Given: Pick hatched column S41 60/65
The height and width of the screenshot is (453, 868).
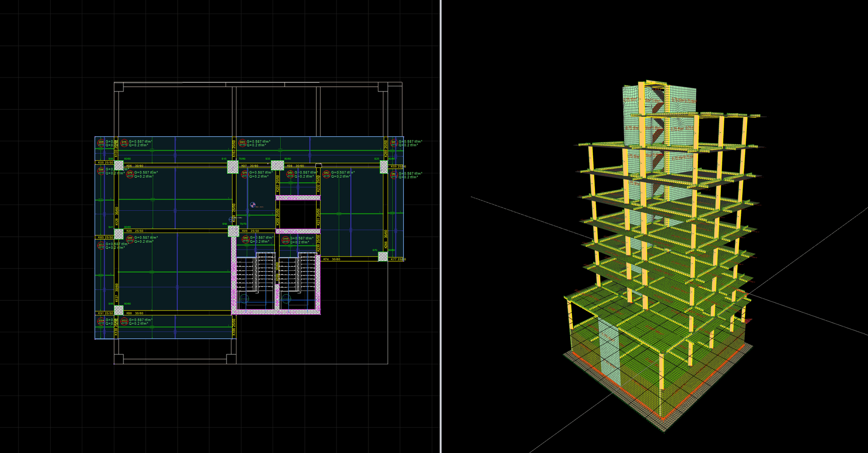Looking at the screenshot, I should 119,234.
